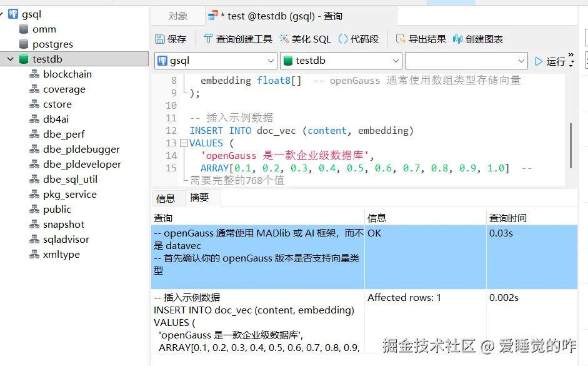This screenshot has width=588, height=366.
Task: Click the 创建图表 create chart icon
Action: pos(457,39)
